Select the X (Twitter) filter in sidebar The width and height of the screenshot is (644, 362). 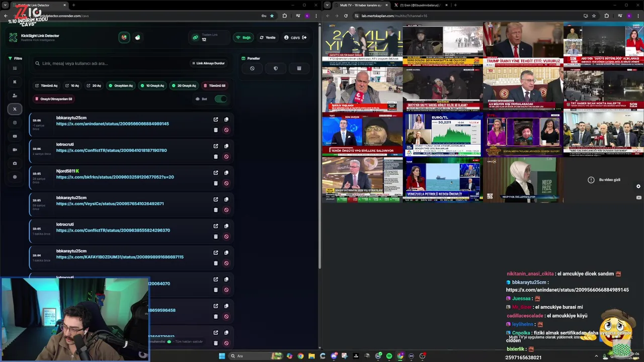(x=15, y=109)
